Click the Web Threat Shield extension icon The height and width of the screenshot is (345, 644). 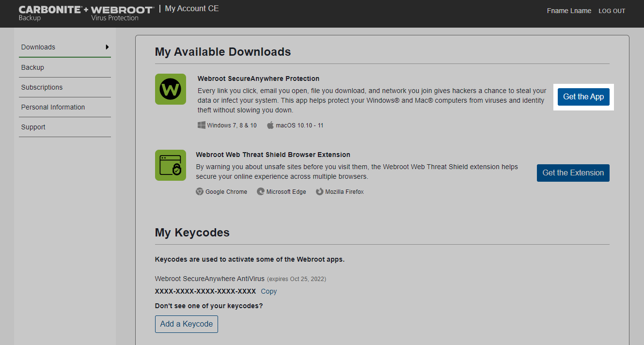[171, 165]
